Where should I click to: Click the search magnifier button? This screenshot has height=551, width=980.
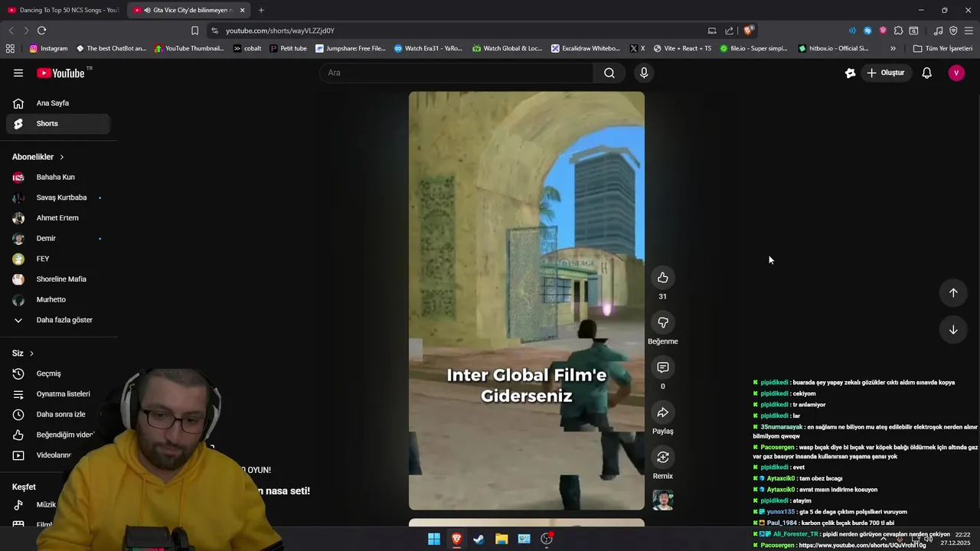coord(609,73)
